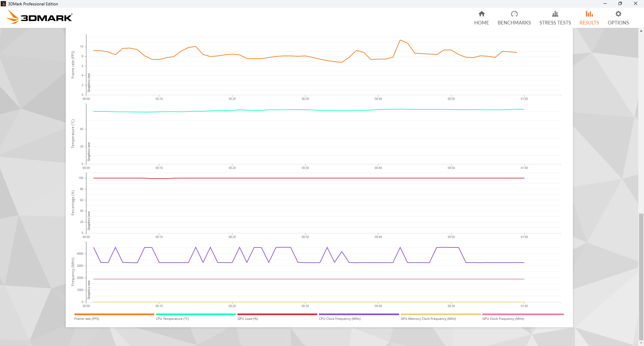Toggle the GPU Clock Frequency (MHz) legend label

503,319
